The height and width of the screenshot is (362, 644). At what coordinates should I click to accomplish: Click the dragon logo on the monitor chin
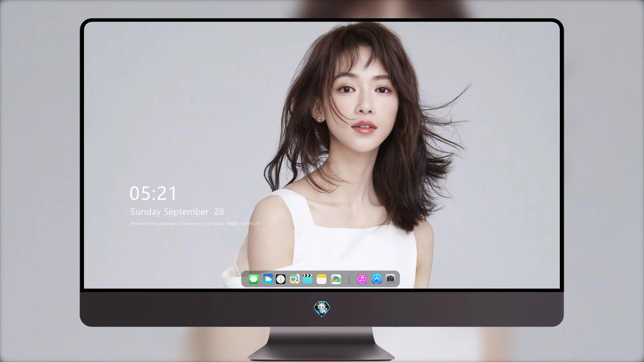click(322, 309)
